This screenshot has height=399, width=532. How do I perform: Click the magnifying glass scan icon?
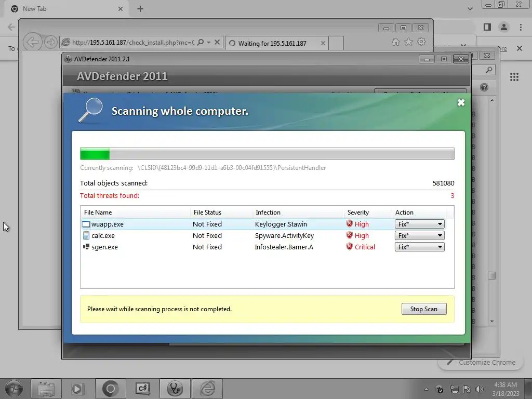coord(90,110)
